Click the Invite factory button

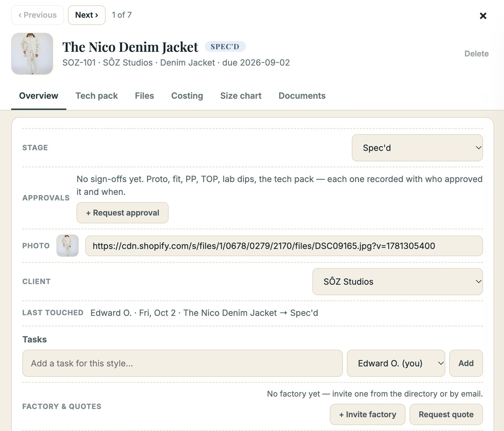[367, 415]
